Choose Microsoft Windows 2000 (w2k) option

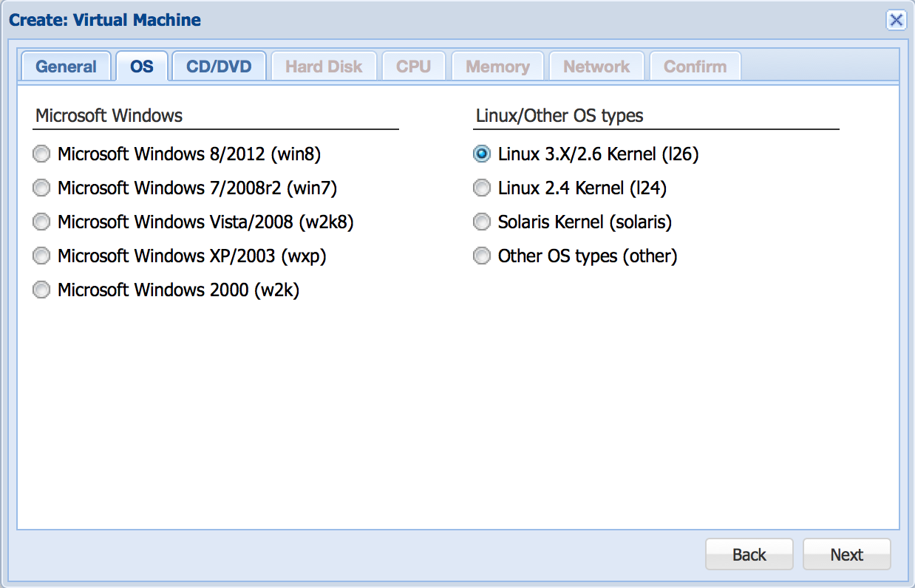click(x=42, y=290)
